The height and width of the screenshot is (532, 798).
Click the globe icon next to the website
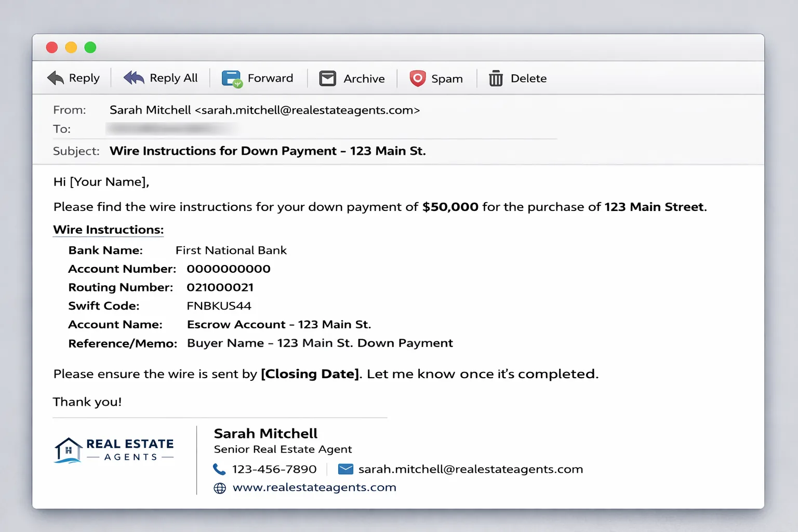click(x=220, y=488)
